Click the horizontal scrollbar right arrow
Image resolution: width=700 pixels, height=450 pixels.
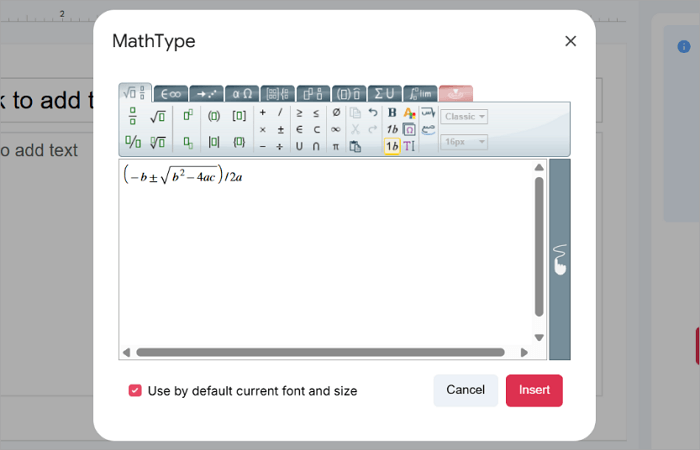pos(524,352)
